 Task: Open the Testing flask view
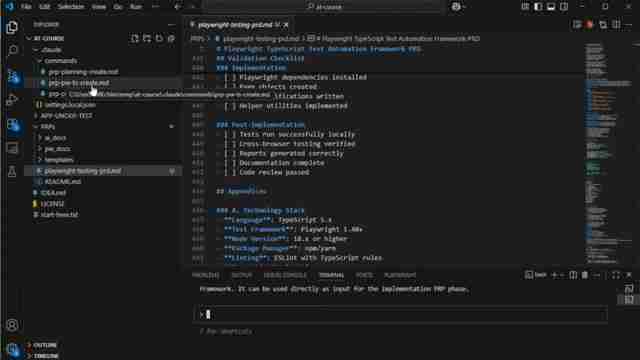[12, 172]
